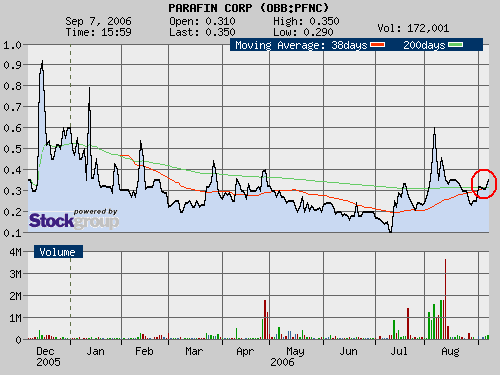Click the 0.3 price axis label
This screenshot has height=375, width=500.
point(12,191)
